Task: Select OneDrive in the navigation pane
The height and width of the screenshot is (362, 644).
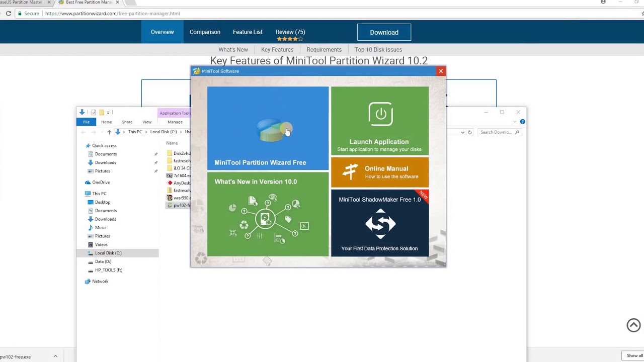Action: click(101, 182)
